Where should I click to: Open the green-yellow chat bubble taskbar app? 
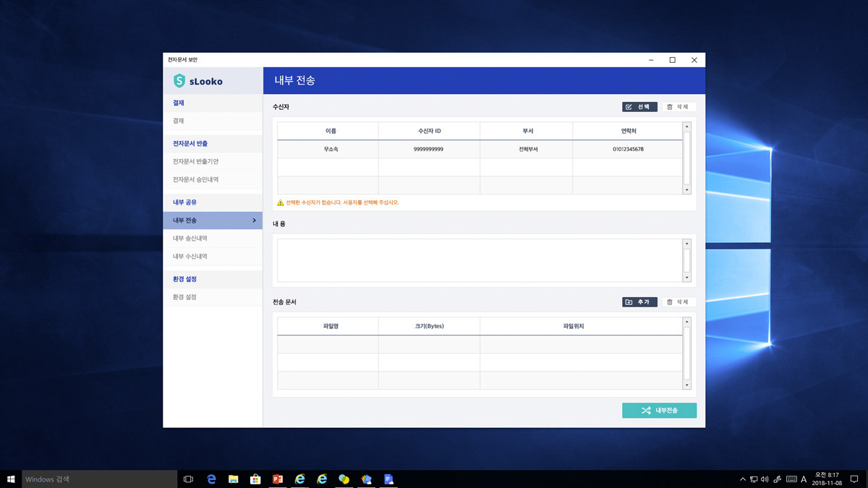coord(344,479)
